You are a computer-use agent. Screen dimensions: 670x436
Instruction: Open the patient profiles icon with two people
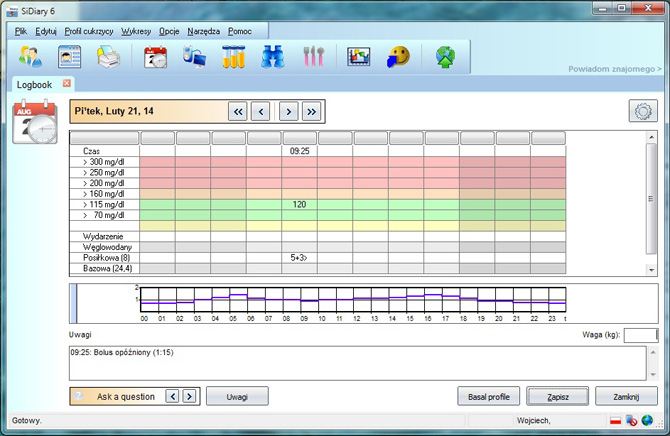click(30, 56)
